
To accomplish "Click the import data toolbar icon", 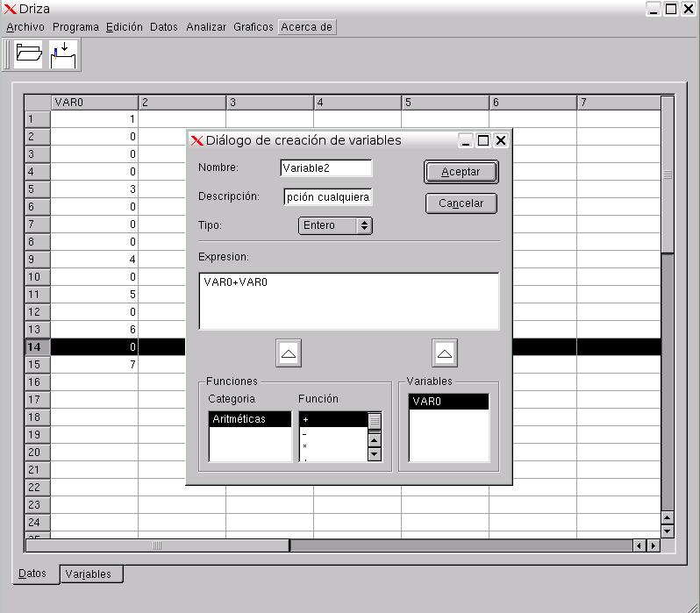I will (63, 54).
